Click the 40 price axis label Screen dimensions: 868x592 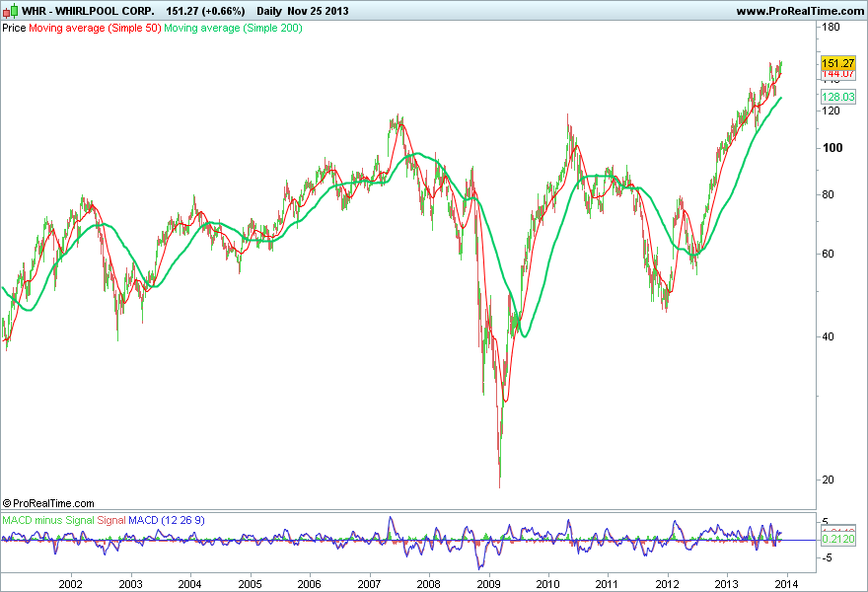(x=829, y=336)
